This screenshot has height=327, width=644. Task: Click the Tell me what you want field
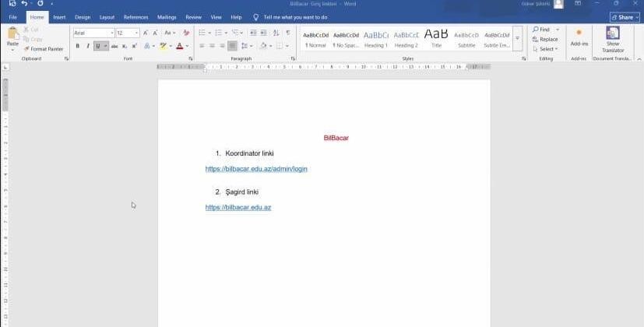pos(295,16)
